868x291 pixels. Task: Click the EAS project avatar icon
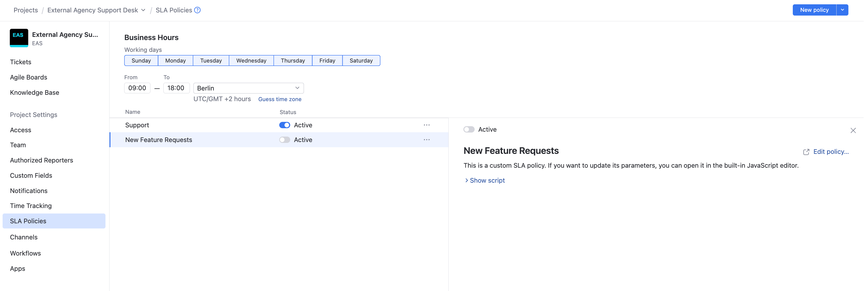point(19,38)
